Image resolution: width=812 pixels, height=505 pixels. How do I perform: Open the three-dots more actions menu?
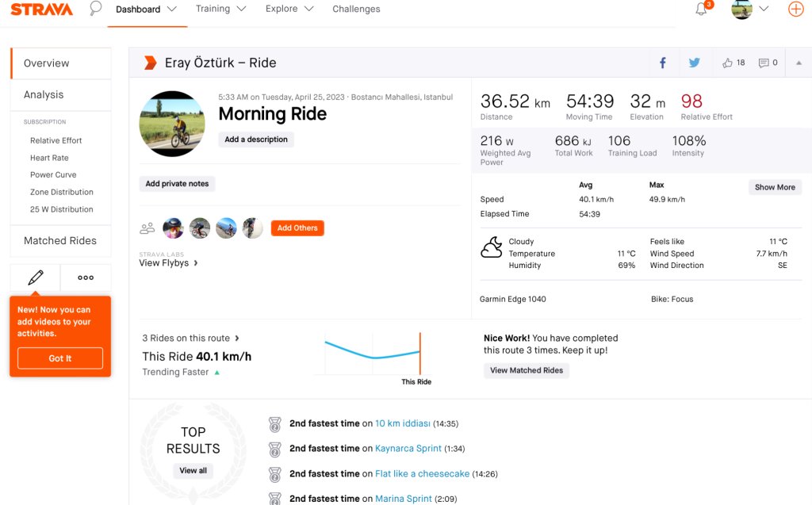pos(86,277)
